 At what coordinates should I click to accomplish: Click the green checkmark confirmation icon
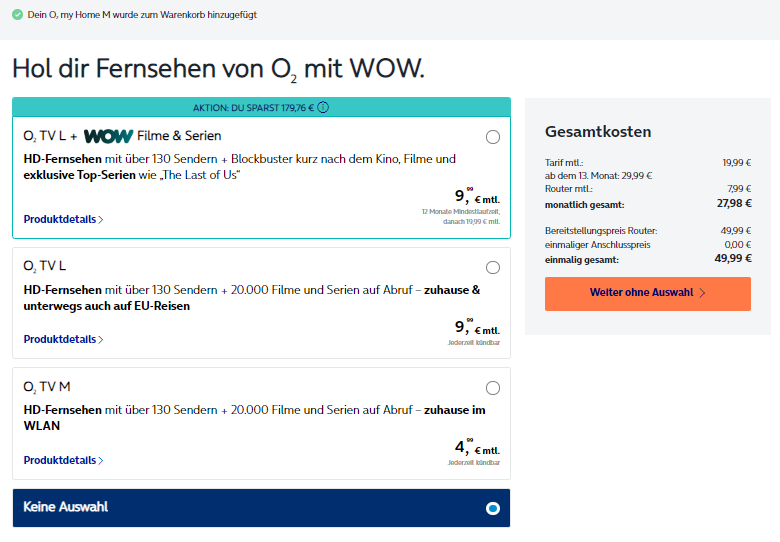tap(17, 15)
